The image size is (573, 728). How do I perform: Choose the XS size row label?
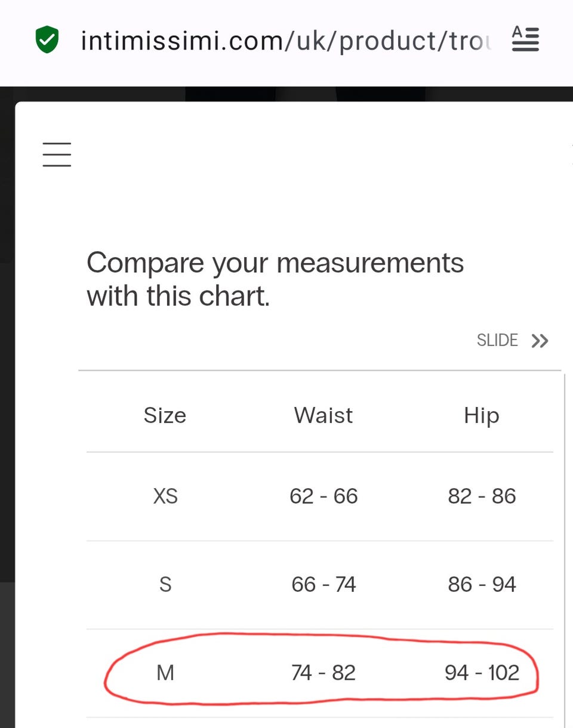[165, 496]
